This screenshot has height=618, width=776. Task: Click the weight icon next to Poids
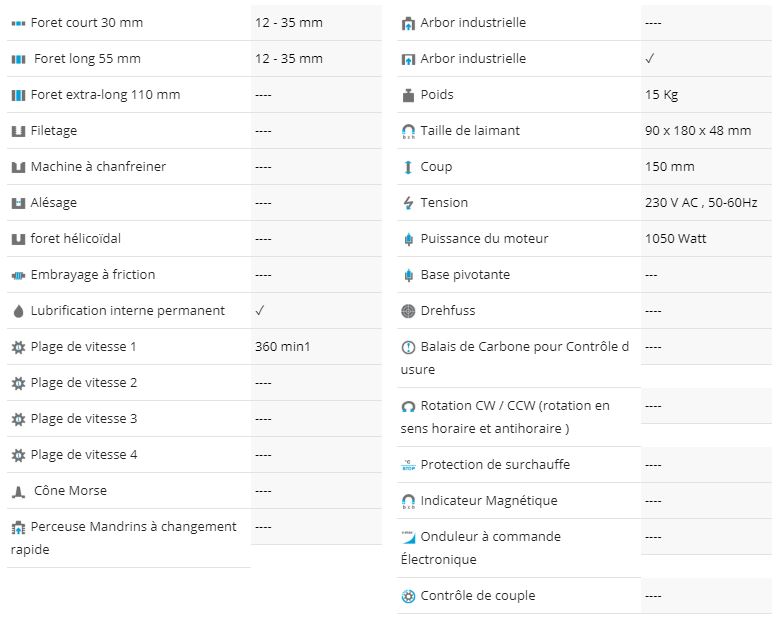[408, 95]
